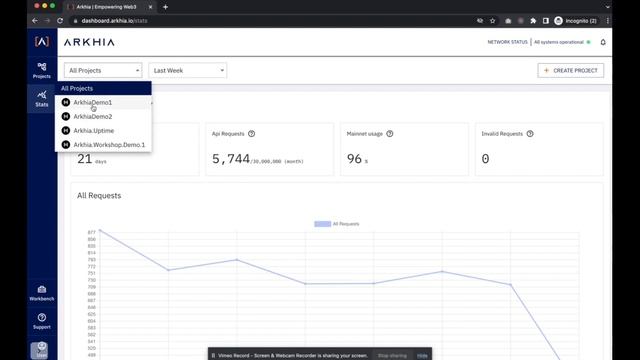Select All Projects option in list
Viewport: 640px width, 360px height.
103,88
